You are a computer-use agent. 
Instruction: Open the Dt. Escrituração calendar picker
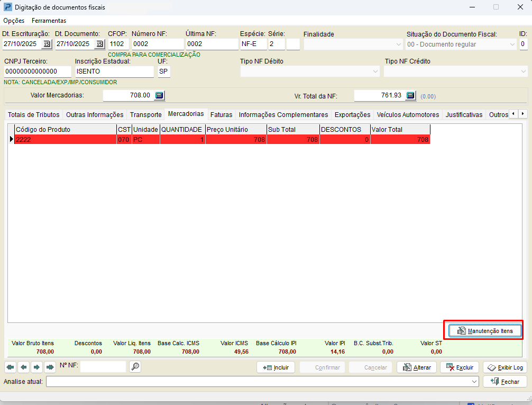[x=47, y=44]
